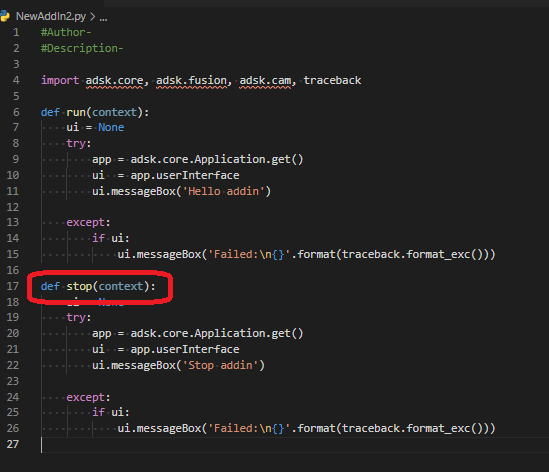Click line number 27 in the gutter
Screen dimensions: 549x472
[x=13, y=444]
